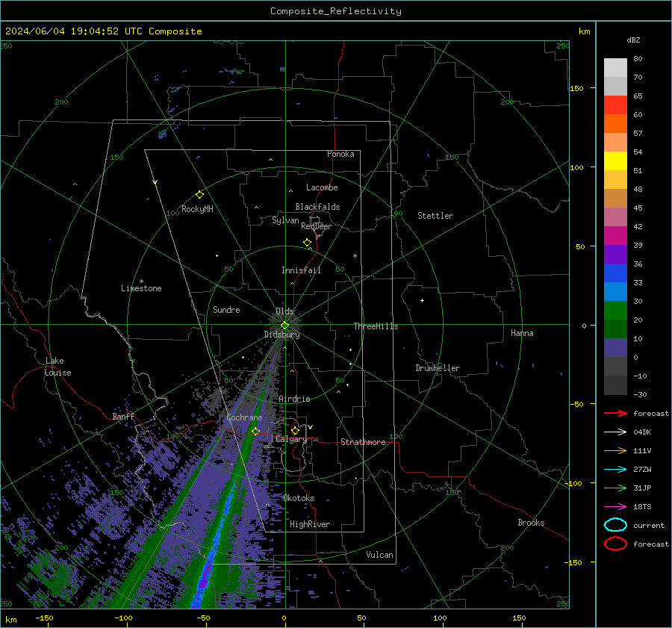Screen dimensions: 672x628
Task: Click the Sundre city label
Action: (x=226, y=309)
